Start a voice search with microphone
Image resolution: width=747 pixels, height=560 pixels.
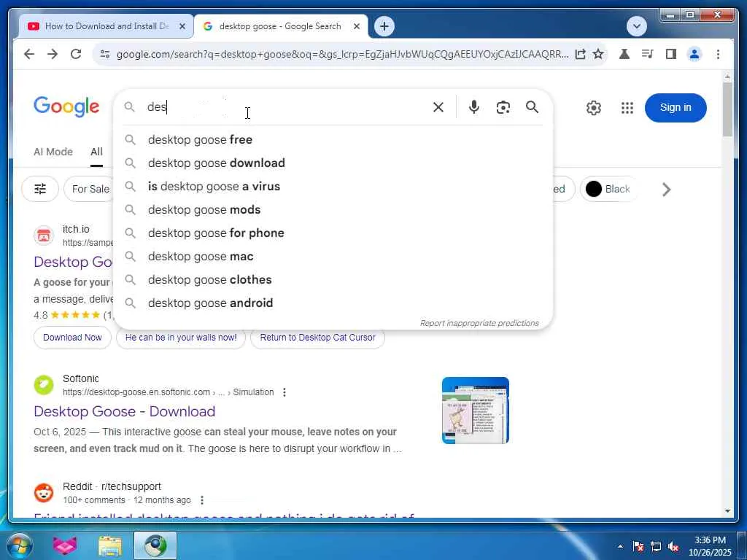(x=473, y=107)
